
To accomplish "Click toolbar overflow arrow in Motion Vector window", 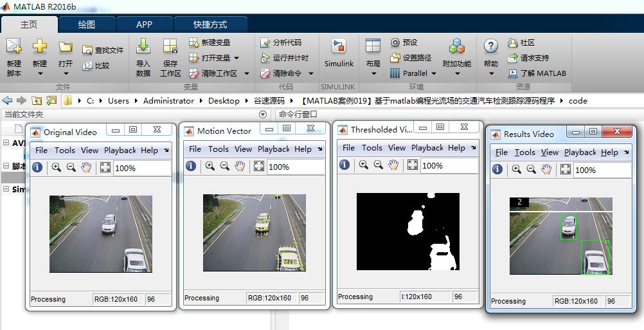I will pyautogui.click(x=319, y=149).
